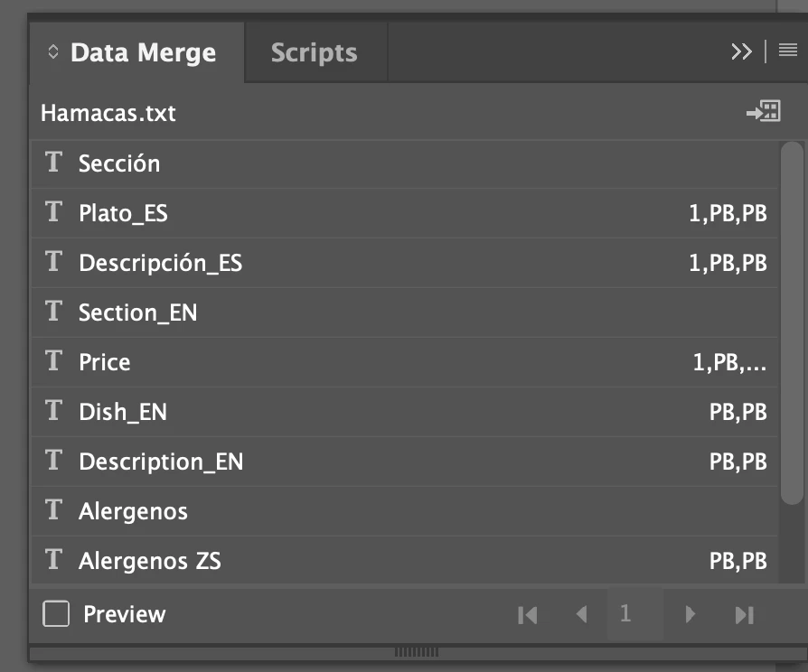Select the Dish_EN data field
The image size is (808, 672).
pos(405,412)
